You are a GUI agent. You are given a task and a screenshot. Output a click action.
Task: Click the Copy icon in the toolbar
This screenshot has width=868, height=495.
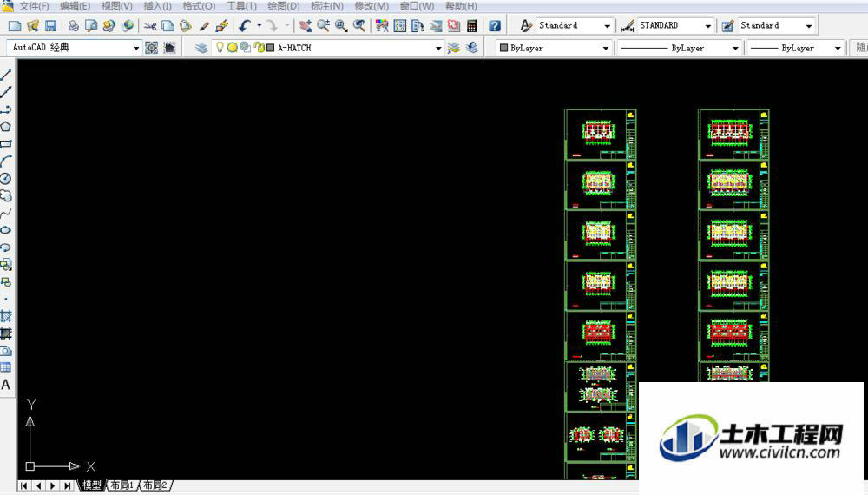[168, 25]
